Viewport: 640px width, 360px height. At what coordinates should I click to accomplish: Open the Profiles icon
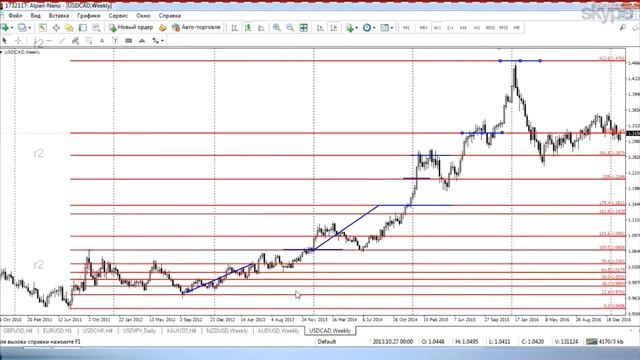click(22, 28)
